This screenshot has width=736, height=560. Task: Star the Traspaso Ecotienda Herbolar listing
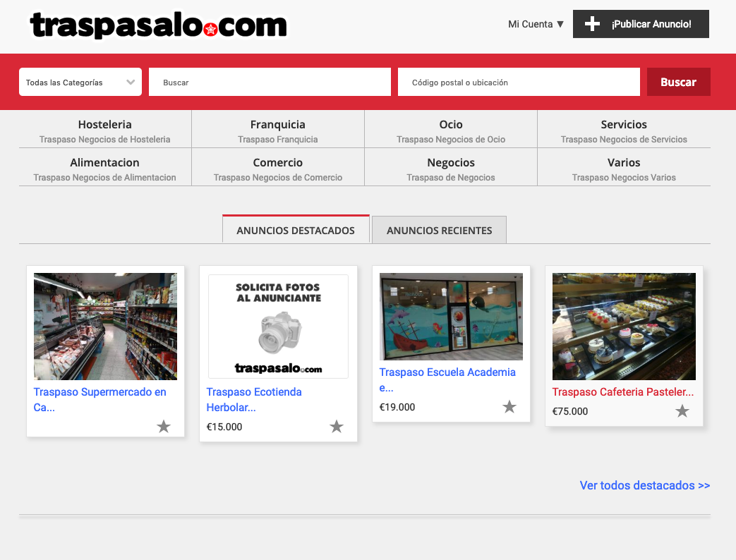(x=336, y=426)
